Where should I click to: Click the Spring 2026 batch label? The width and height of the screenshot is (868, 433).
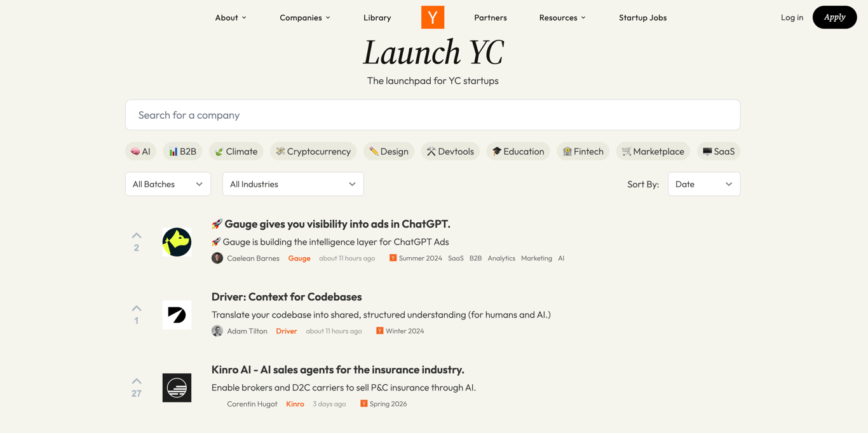click(388, 404)
